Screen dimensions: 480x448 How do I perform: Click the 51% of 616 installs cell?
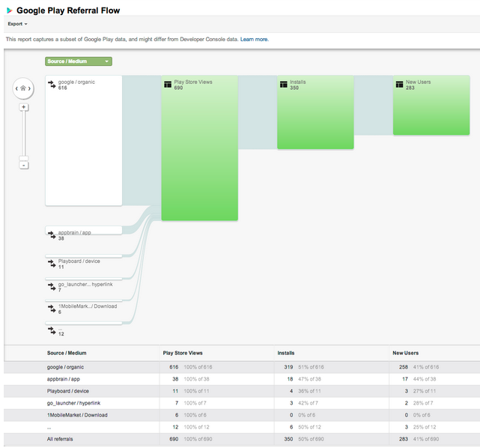(311, 367)
